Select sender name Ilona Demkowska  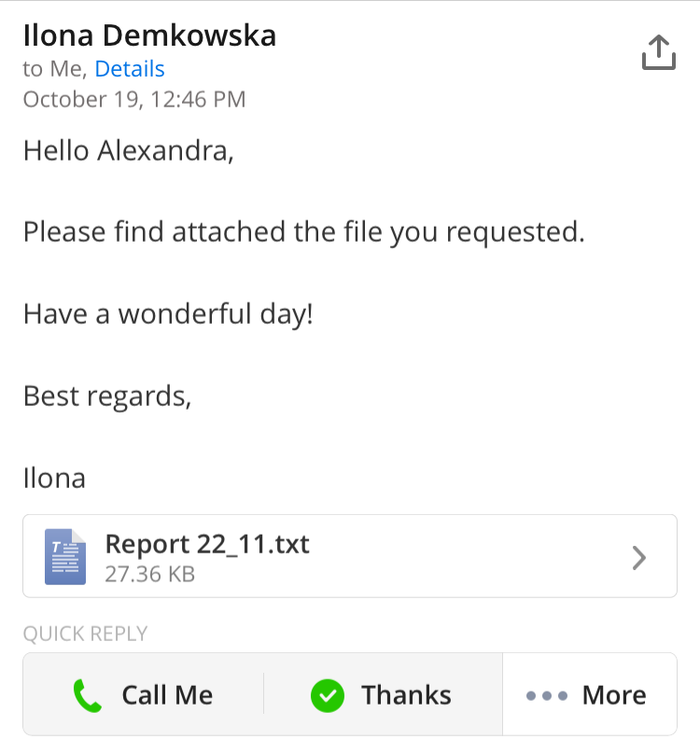click(149, 35)
